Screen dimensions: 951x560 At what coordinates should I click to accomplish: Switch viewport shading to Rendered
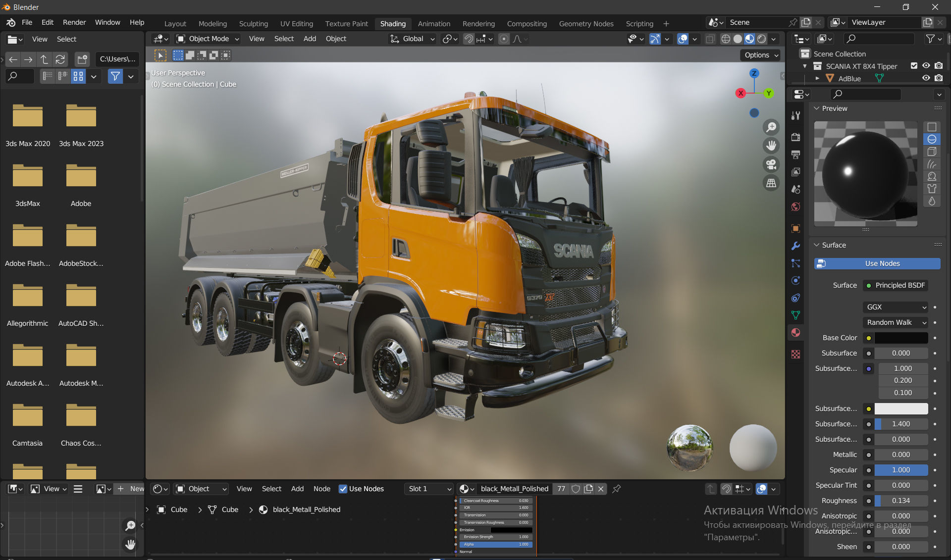(x=762, y=39)
